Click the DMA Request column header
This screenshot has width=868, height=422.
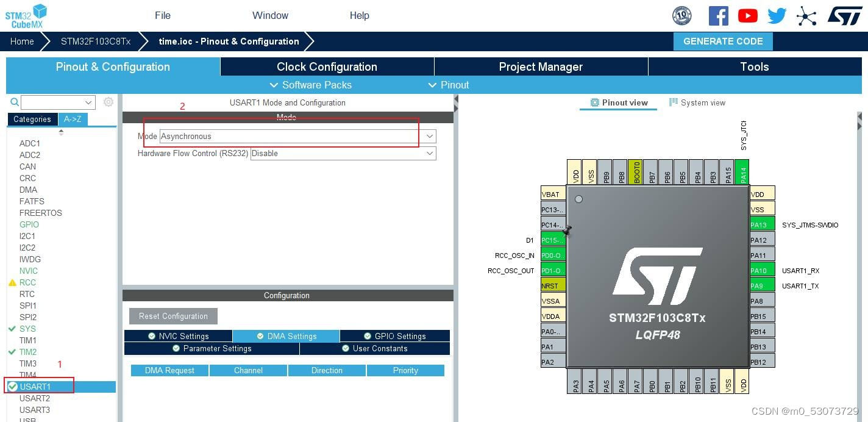[x=169, y=370]
